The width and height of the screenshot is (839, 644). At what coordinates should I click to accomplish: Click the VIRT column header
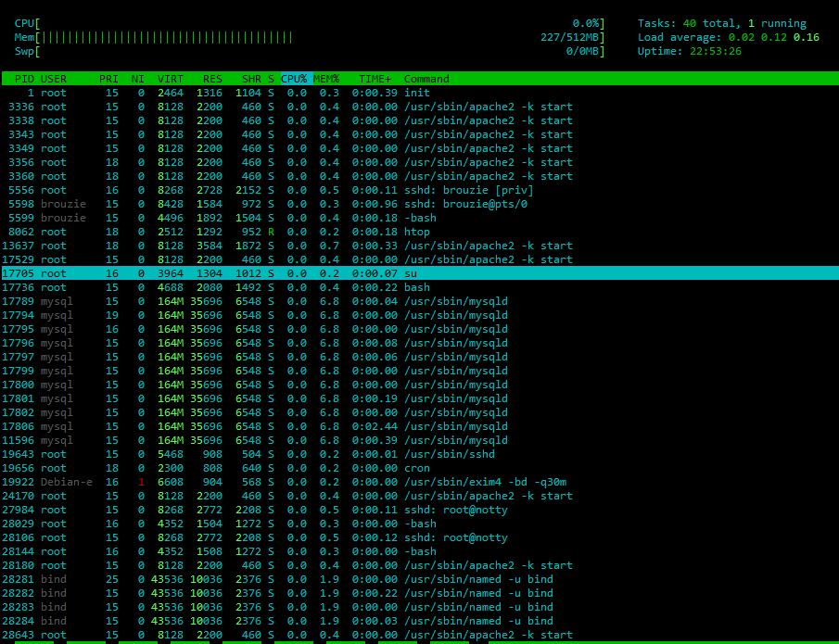pos(171,79)
